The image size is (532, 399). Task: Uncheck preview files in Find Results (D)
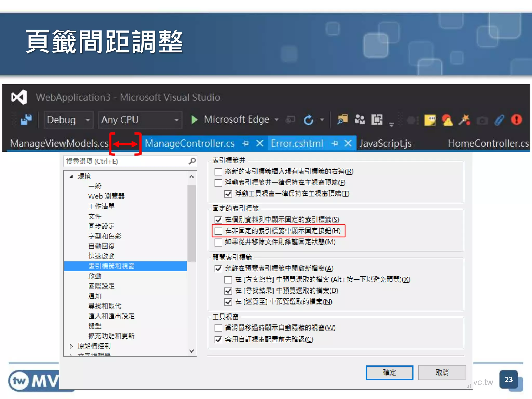pyautogui.click(x=228, y=291)
